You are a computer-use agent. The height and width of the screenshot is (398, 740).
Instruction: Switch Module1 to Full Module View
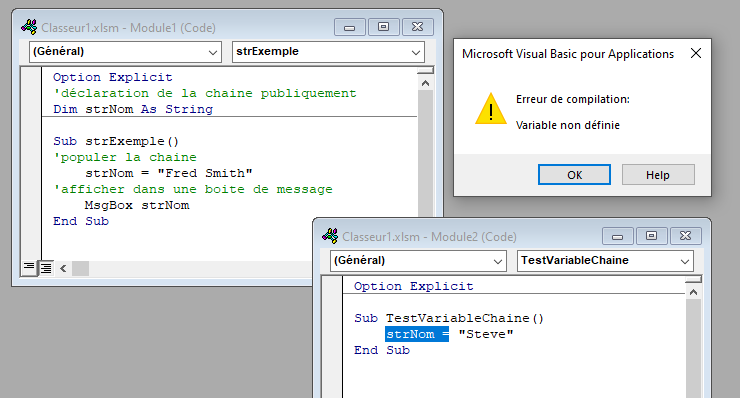point(46,268)
